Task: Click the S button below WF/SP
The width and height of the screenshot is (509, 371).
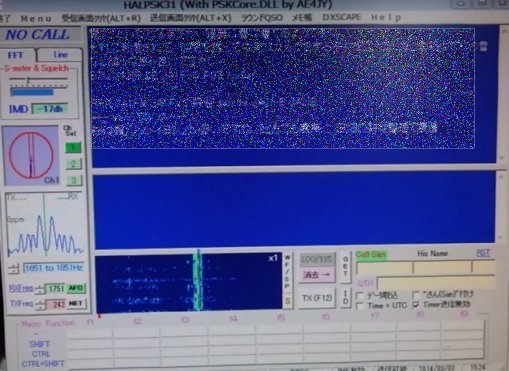Action: [x=288, y=302]
